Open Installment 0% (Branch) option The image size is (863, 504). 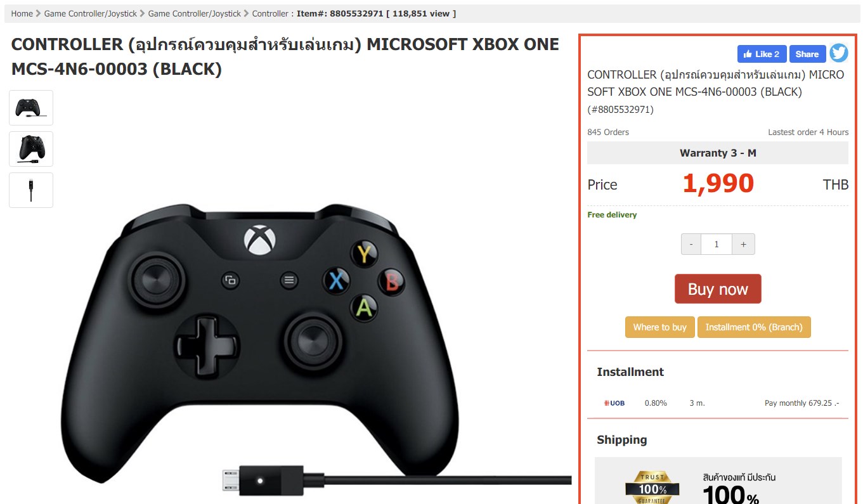[754, 327]
